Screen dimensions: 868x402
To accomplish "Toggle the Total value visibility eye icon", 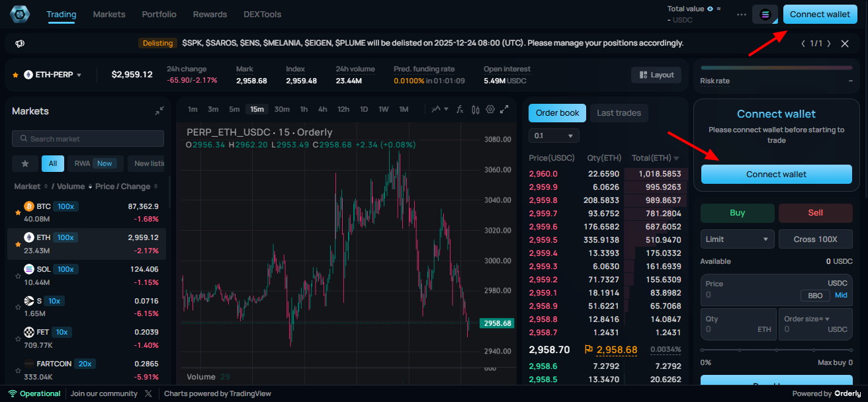I will [x=710, y=9].
